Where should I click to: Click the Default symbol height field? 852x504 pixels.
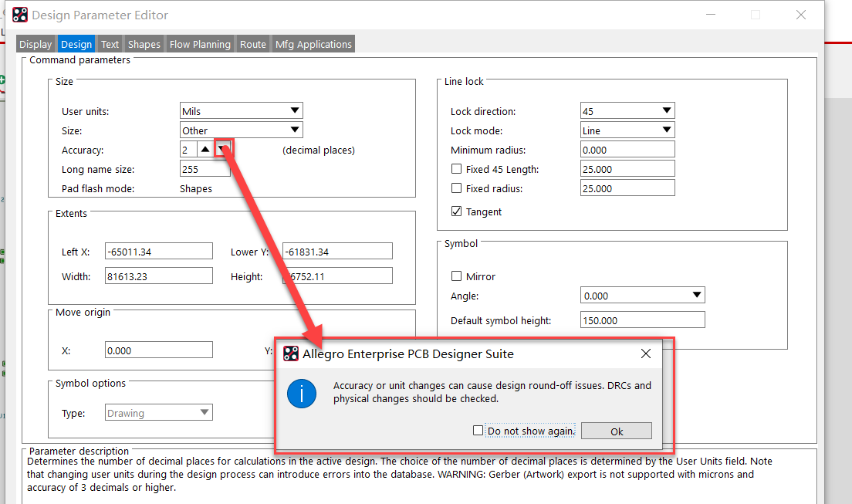642,320
